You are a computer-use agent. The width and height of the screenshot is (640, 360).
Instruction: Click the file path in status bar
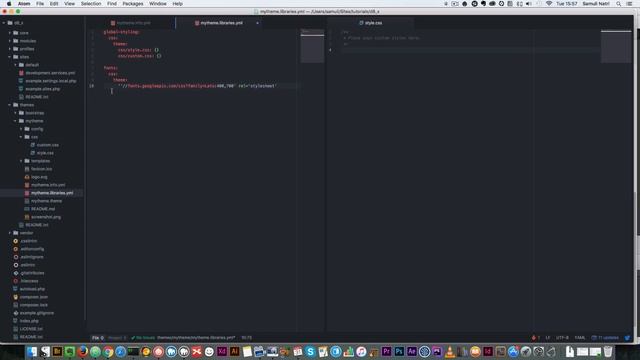[x=196, y=338]
